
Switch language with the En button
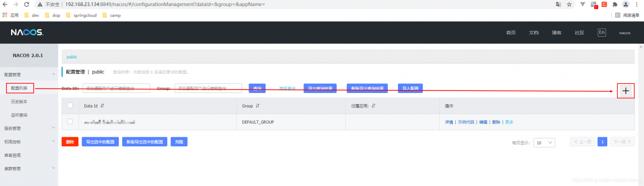click(x=602, y=32)
